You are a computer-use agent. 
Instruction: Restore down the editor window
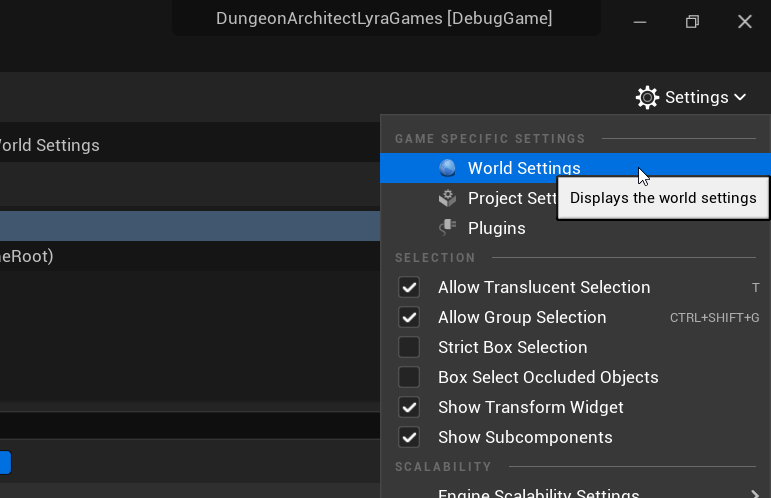click(x=692, y=21)
